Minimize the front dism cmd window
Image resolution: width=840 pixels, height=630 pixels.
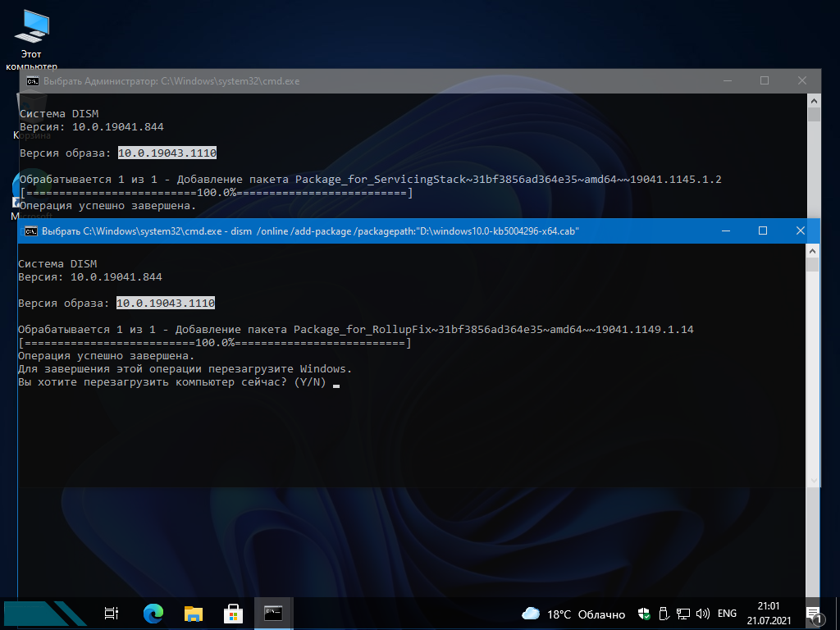click(x=725, y=231)
